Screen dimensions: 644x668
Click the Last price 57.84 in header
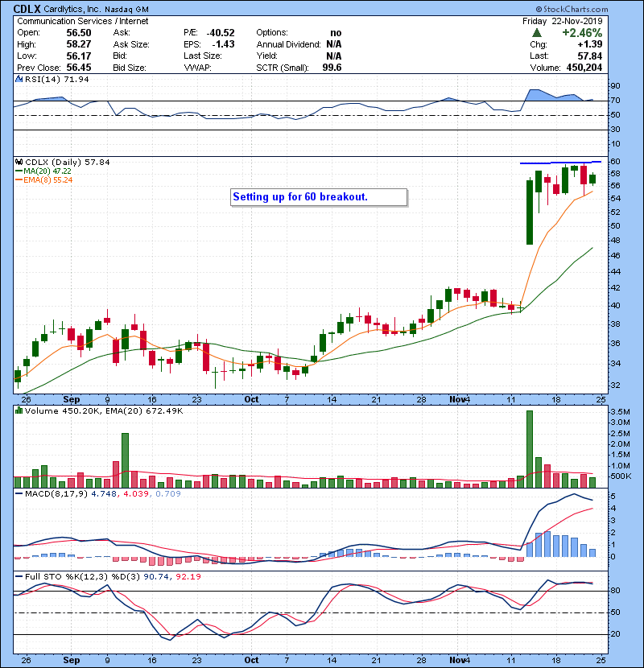[x=590, y=56]
